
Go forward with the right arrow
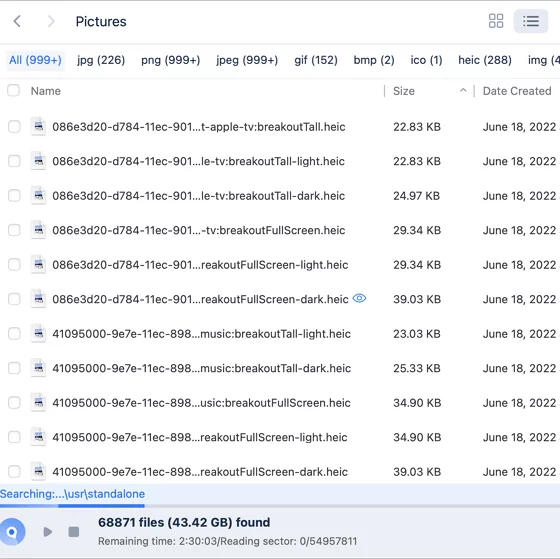[51, 21]
